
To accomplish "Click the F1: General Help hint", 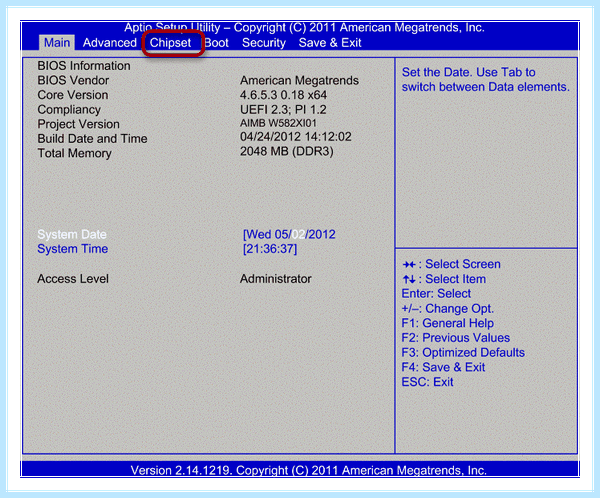I will click(448, 323).
